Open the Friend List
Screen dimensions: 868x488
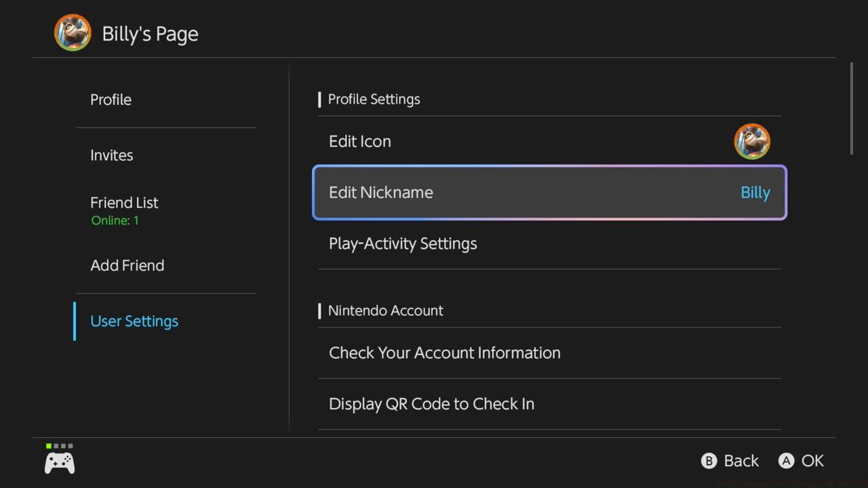[x=124, y=202]
